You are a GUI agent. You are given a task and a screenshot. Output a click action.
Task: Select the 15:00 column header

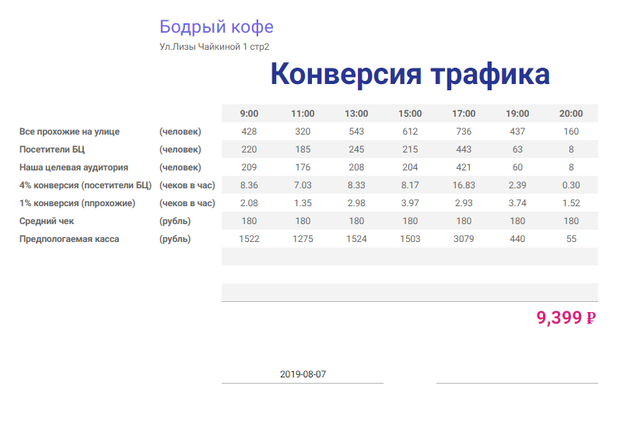410,114
